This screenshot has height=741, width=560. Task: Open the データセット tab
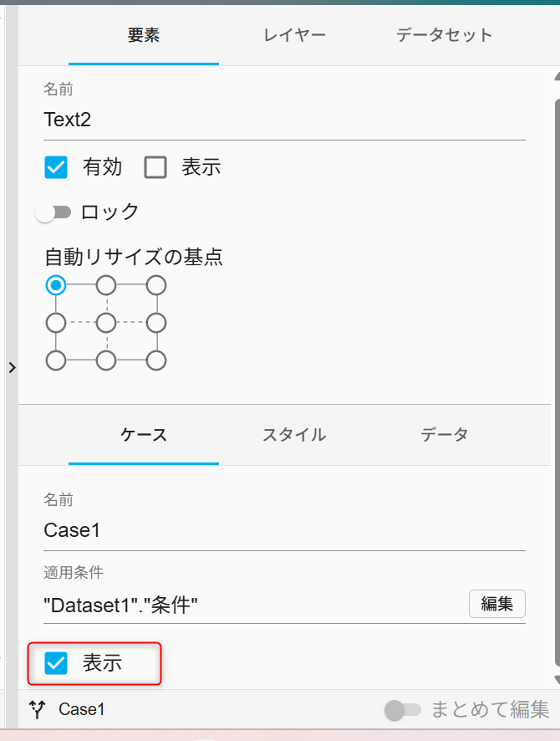click(x=445, y=35)
